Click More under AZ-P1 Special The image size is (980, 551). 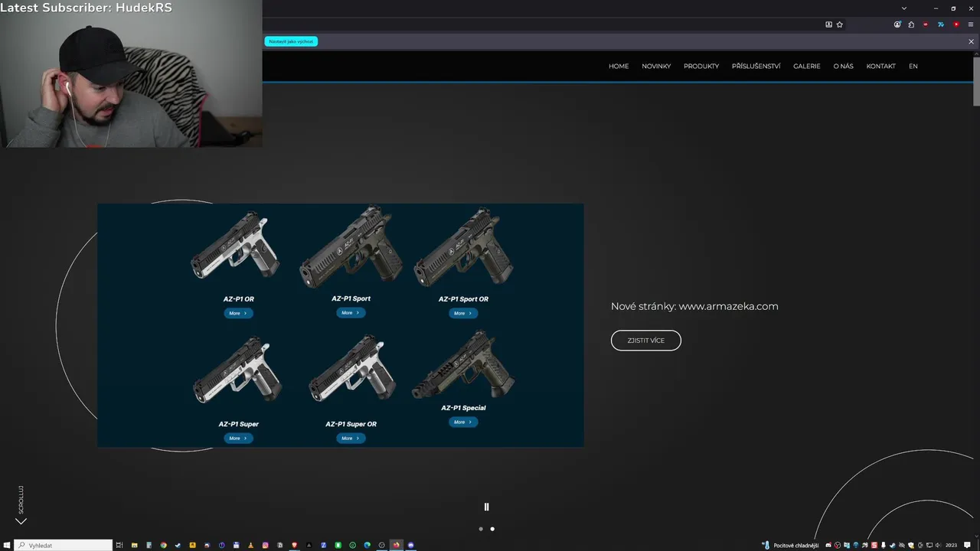463,422
